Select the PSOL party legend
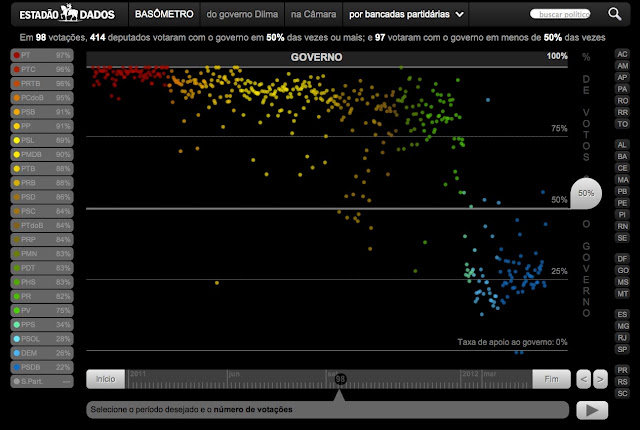The width and height of the screenshot is (640, 430). [42, 339]
